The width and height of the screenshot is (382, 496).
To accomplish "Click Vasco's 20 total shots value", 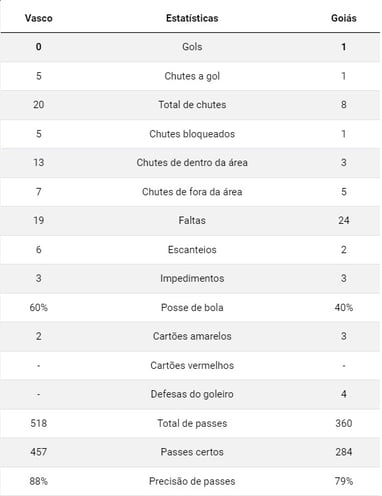I will [38, 105].
